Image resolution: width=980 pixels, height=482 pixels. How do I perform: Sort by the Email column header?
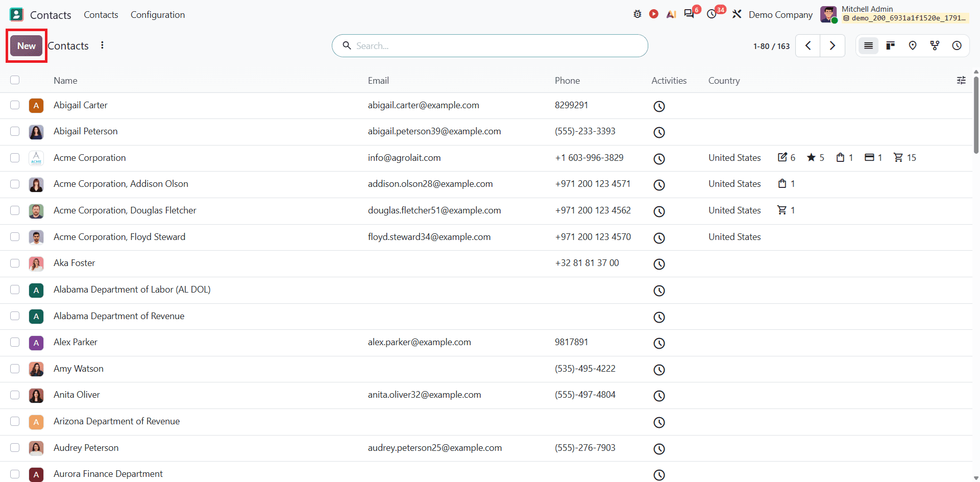pos(378,81)
